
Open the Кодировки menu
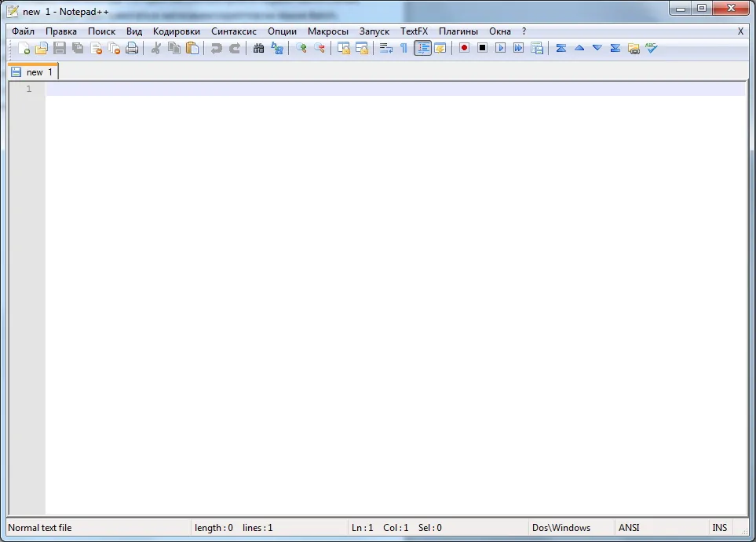(177, 31)
